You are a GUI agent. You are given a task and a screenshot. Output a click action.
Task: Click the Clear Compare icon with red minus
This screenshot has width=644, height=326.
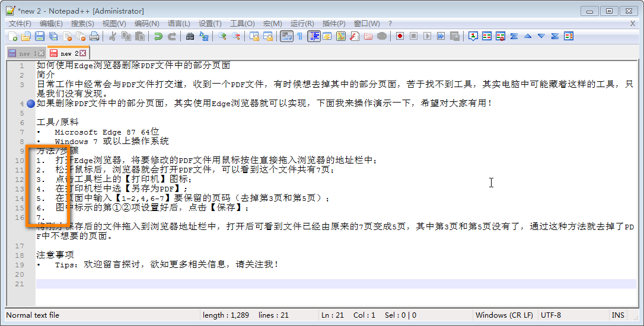(x=500, y=36)
